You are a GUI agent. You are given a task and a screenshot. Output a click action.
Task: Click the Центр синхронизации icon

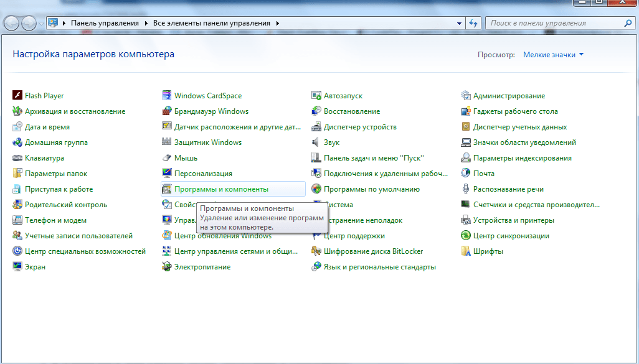(x=466, y=236)
